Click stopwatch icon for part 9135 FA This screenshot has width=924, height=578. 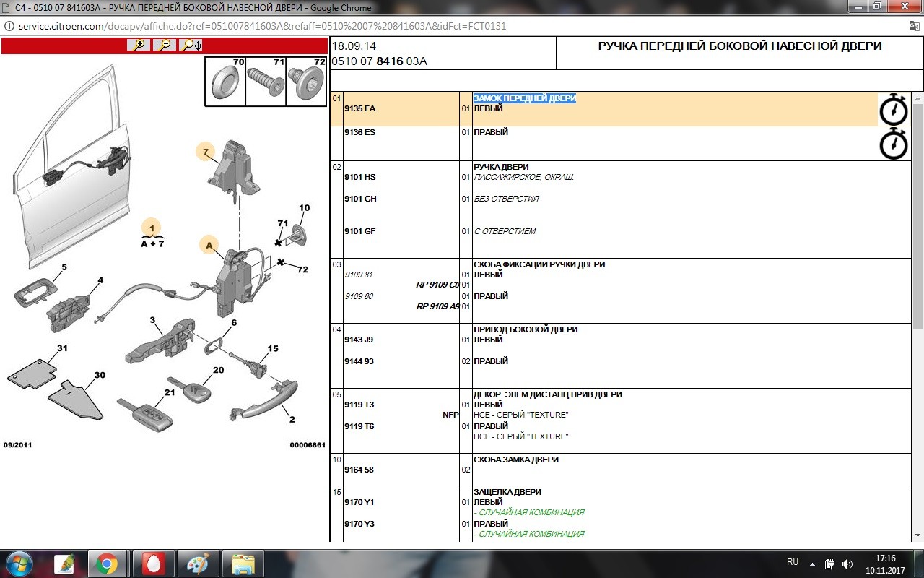click(893, 110)
